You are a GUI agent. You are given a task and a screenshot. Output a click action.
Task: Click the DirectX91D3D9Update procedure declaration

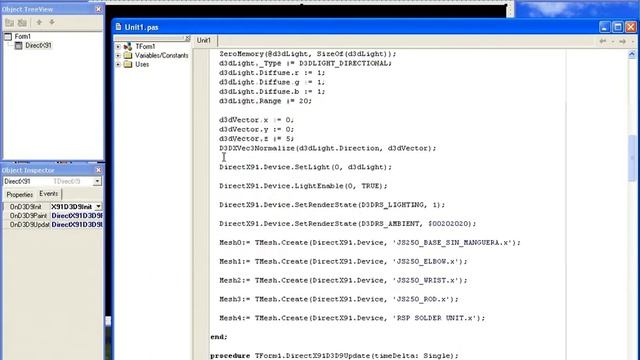tap(334, 356)
